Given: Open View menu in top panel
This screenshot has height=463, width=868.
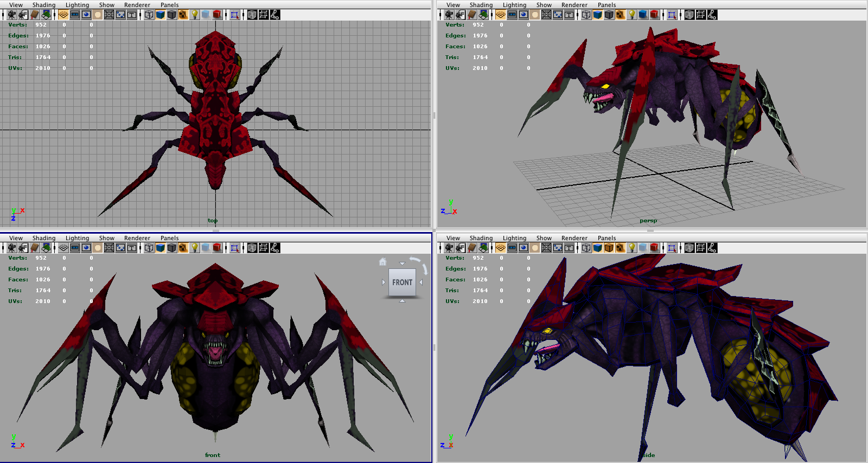Looking at the screenshot, I should click(x=16, y=5).
